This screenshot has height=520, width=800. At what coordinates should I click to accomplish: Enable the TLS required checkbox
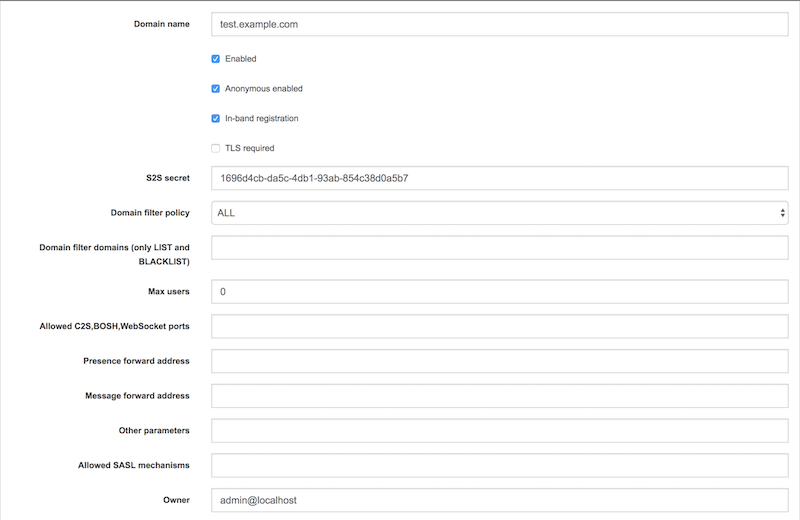[216, 148]
